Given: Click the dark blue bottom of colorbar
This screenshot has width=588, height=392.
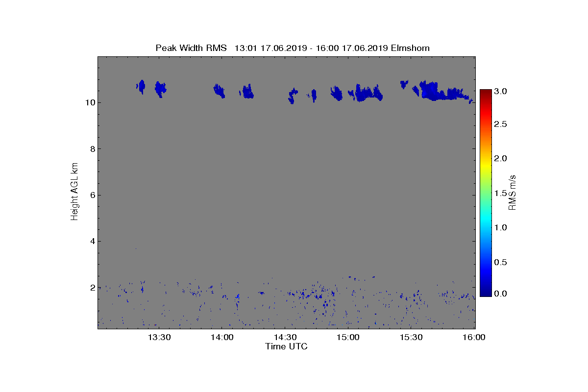Looking at the screenshot, I should click(x=486, y=293).
